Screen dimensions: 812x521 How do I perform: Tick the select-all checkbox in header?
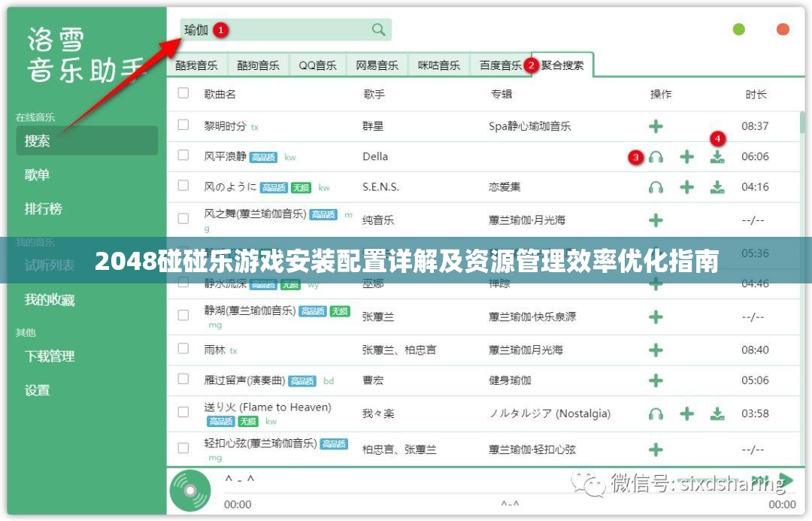click(183, 93)
